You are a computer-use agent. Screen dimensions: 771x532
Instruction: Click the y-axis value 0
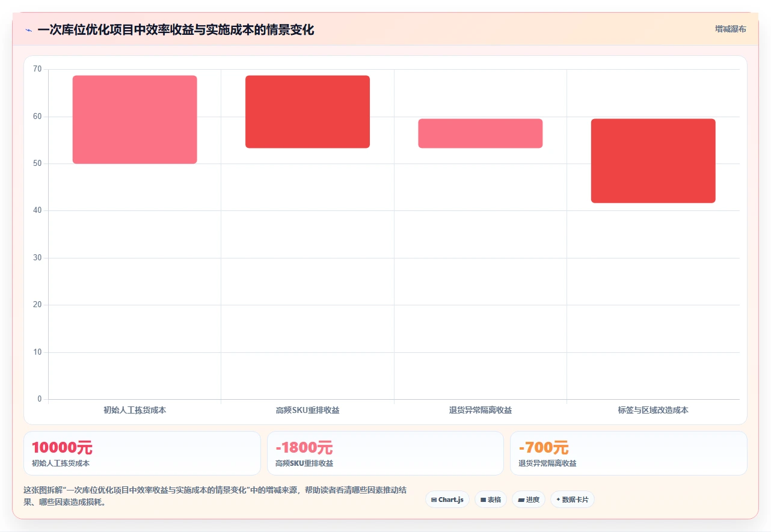[x=40, y=399]
